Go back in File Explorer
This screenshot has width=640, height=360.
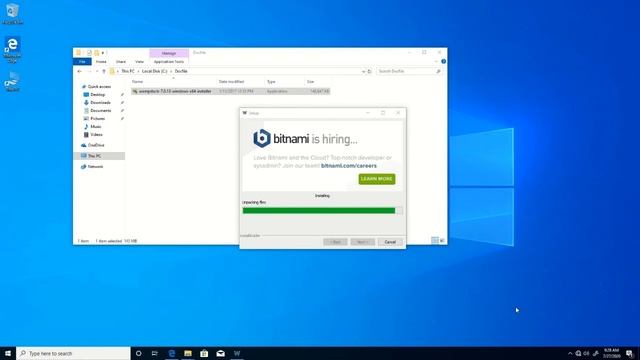[80, 71]
